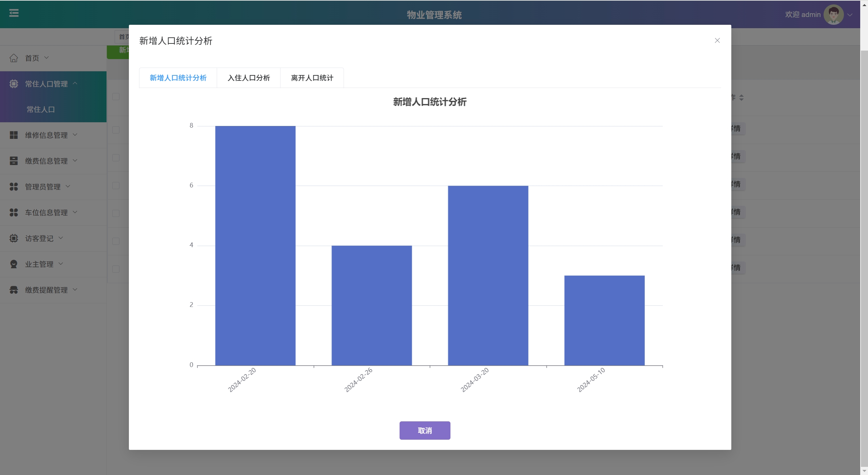Image resolution: width=868 pixels, height=475 pixels.
Task: Click the 缴费信息管理 sidebar icon
Action: click(x=14, y=161)
